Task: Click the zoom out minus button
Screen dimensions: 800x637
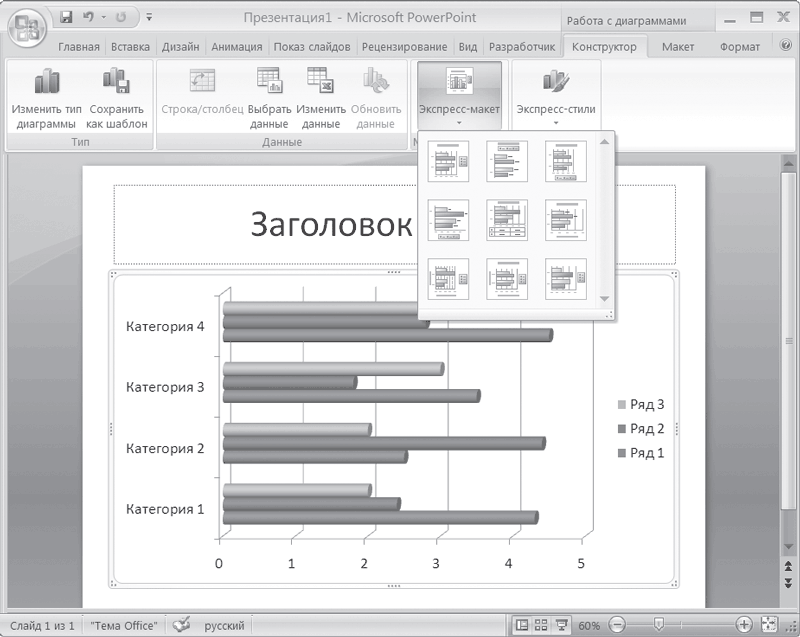Action: click(617, 625)
